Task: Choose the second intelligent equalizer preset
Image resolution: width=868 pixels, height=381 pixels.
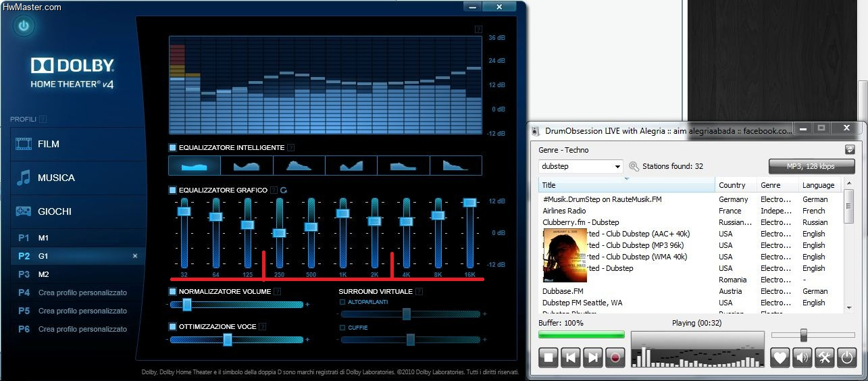Action: pos(247,166)
